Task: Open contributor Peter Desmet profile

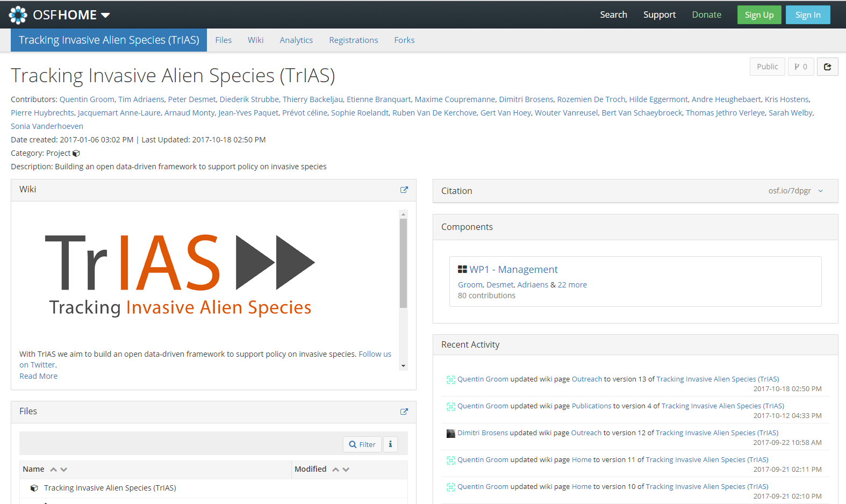Action: pyautogui.click(x=192, y=99)
